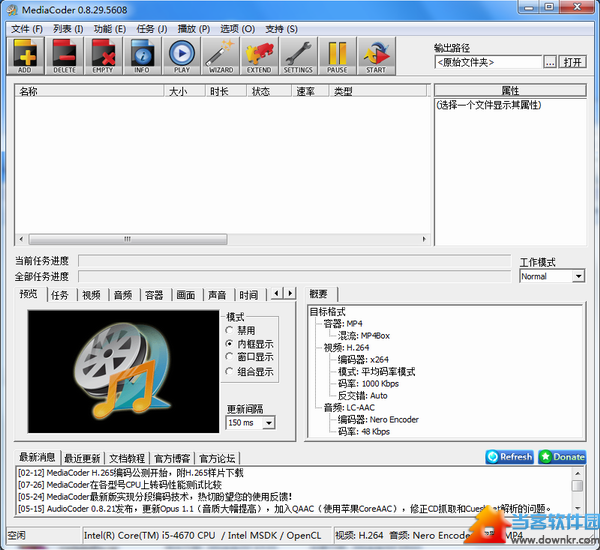Sort file list by 状态 column

[269, 91]
